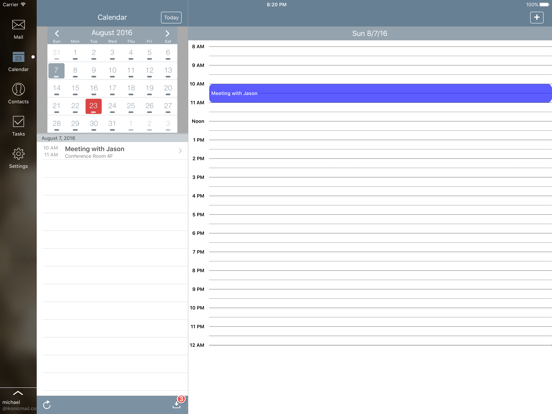Expand the account switcher chevron above michael

pyautogui.click(x=18, y=393)
